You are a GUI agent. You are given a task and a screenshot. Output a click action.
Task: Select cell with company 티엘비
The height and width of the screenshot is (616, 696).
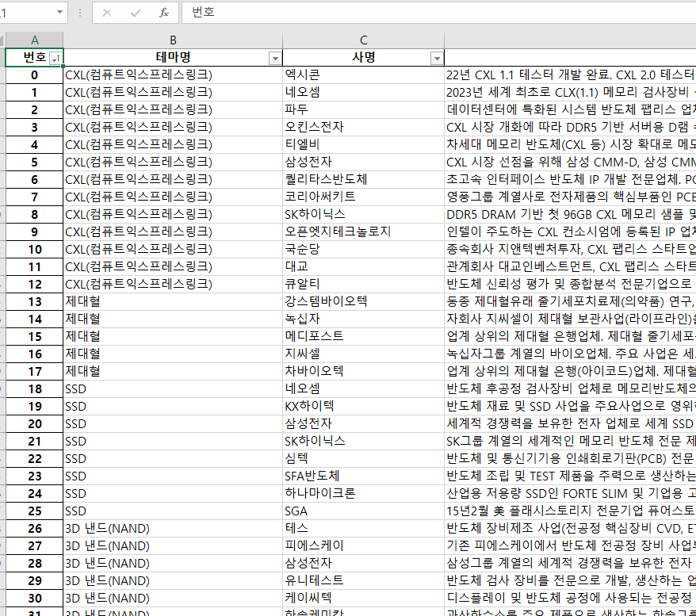tap(363, 144)
